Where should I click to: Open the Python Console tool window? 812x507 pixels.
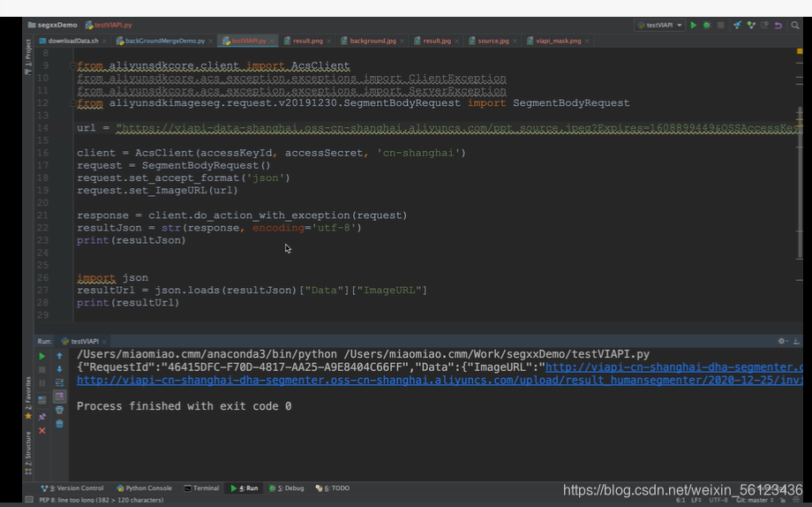(145, 488)
